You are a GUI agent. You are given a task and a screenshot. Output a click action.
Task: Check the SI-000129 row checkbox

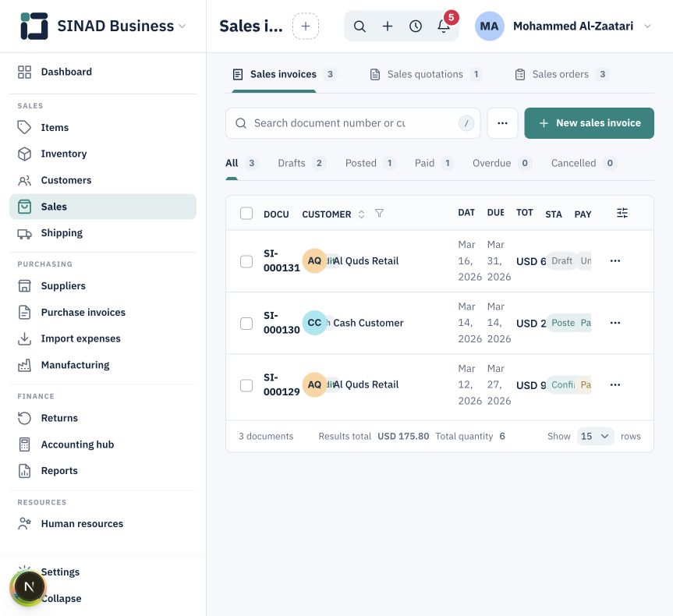(x=246, y=385)
